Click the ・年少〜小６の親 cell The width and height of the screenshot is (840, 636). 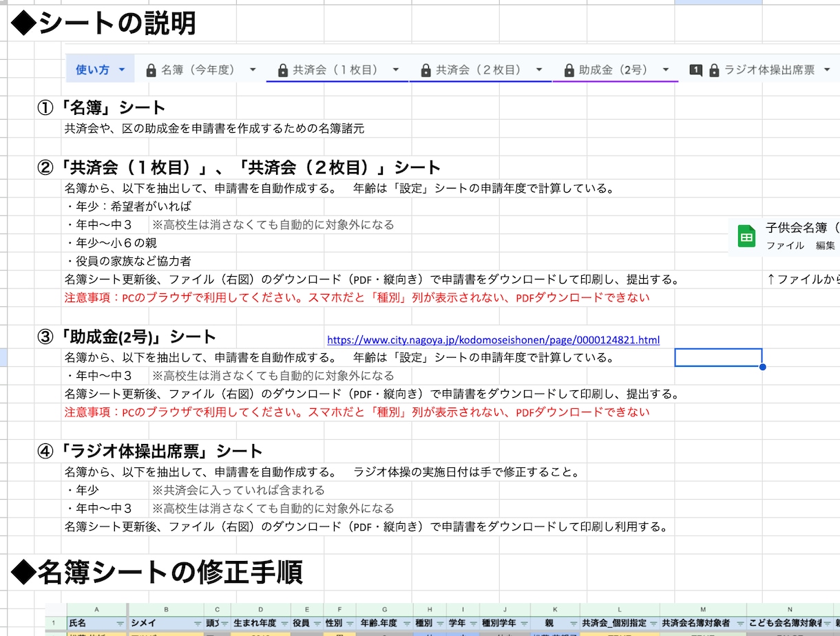[x=111, y=243]
